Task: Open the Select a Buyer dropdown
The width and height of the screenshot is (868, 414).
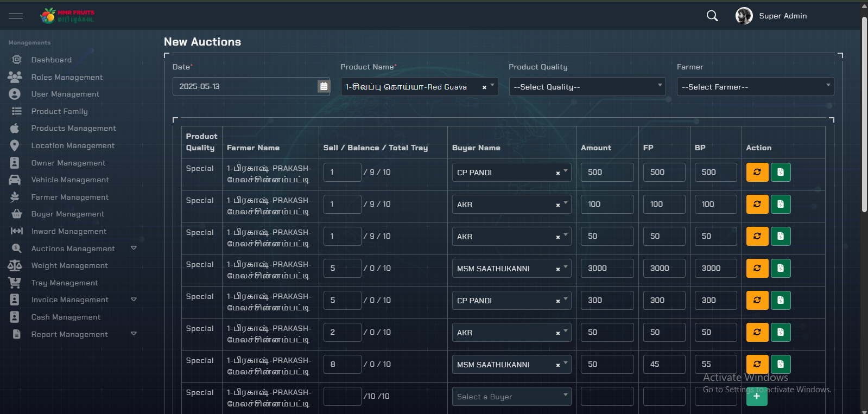Action: (x=511, y=397)
